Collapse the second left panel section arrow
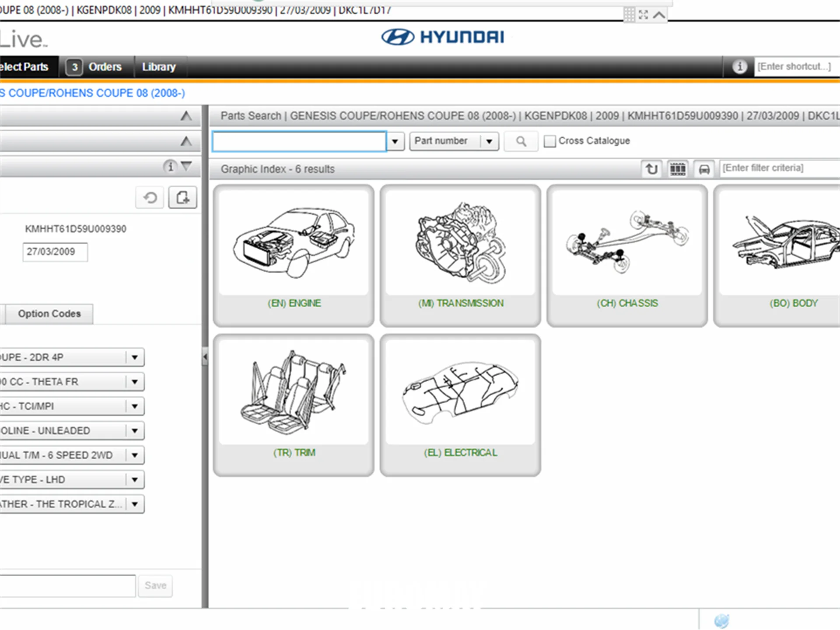 186,141
